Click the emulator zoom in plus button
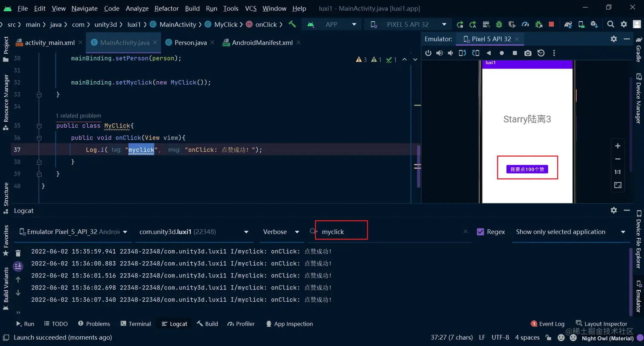This screenshot has height=346, width=644. point(618,146)
